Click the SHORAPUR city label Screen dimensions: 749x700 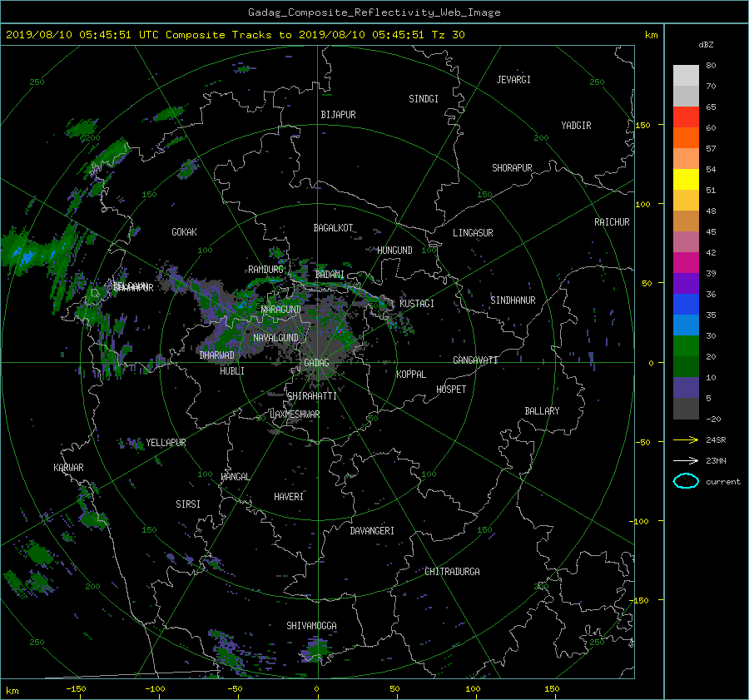512,168
